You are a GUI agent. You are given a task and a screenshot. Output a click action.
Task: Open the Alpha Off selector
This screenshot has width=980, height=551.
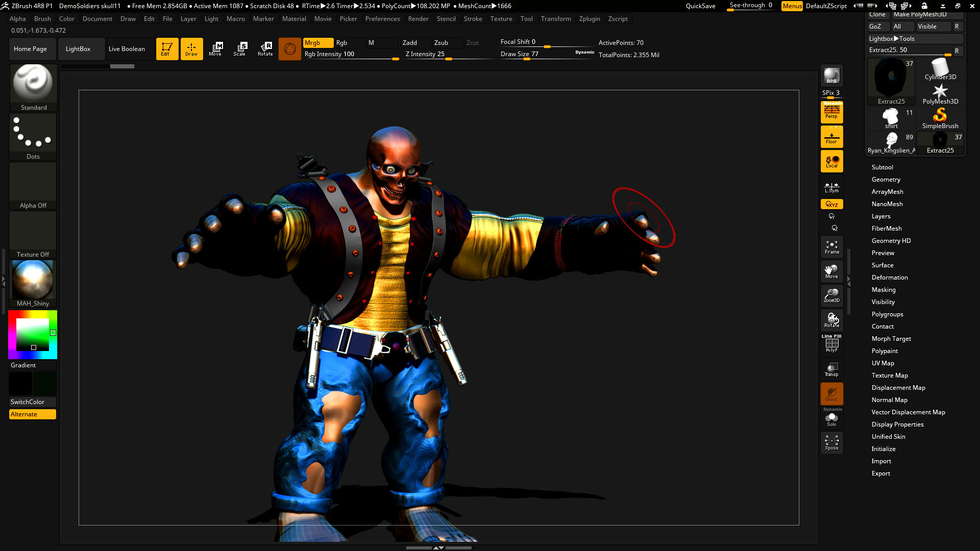[33, 186]
